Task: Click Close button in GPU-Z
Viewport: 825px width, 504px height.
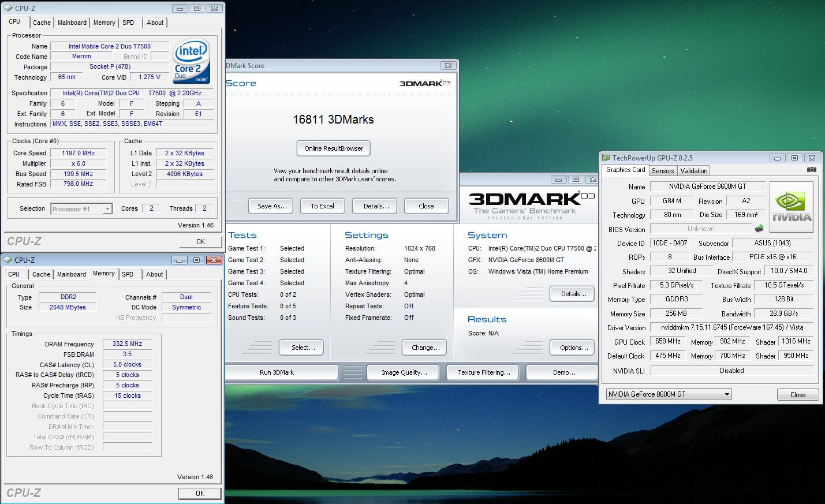Action: [x=797, y=395]
